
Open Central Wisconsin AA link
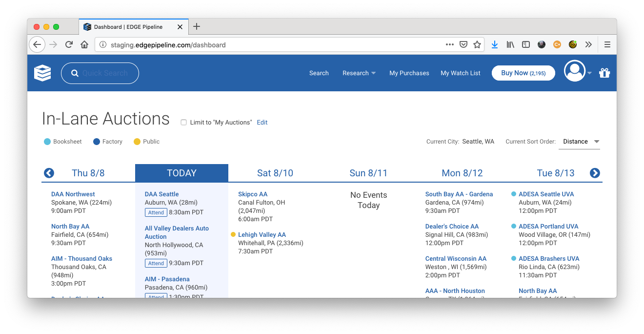pos(456,259)
